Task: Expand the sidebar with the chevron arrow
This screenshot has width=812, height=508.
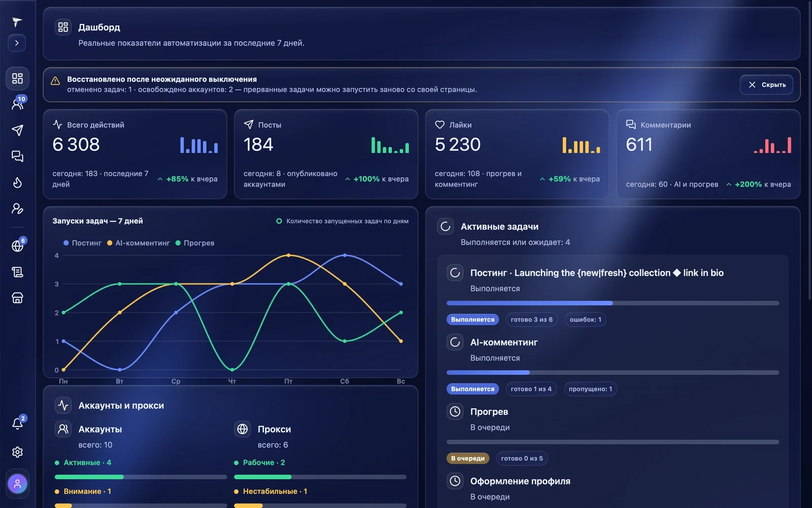Action: (x=17, y=43)
